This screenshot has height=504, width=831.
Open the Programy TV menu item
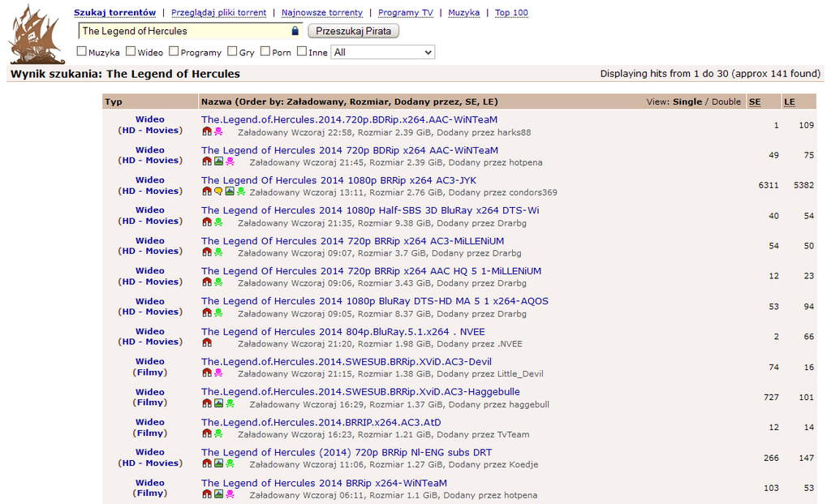coord(404,12)
